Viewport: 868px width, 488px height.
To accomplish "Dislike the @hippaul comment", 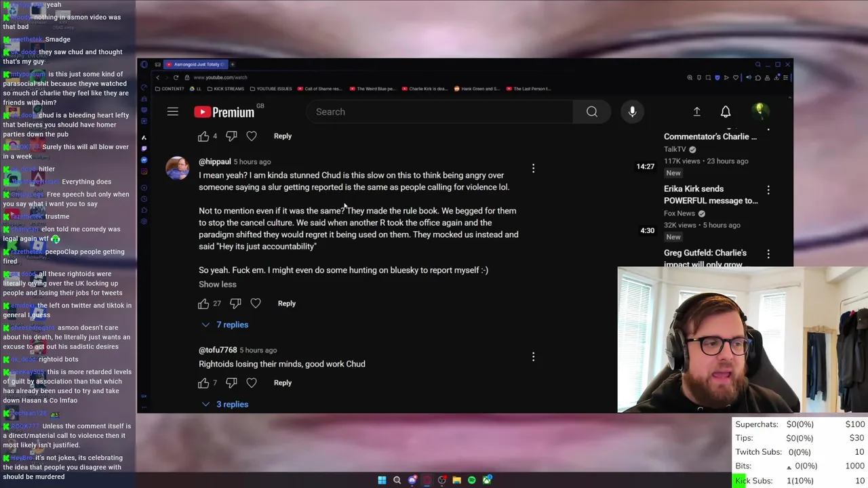I will [235, 304].
